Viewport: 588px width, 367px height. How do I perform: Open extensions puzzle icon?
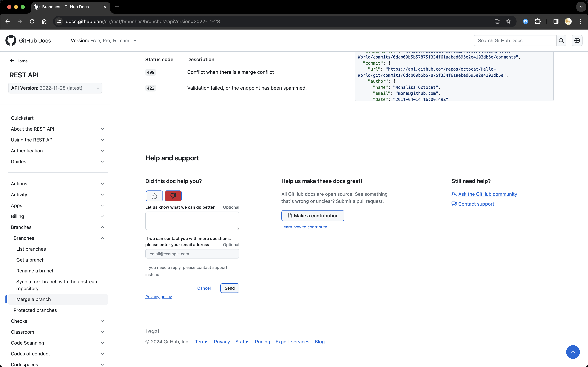(x=538, y=21)
